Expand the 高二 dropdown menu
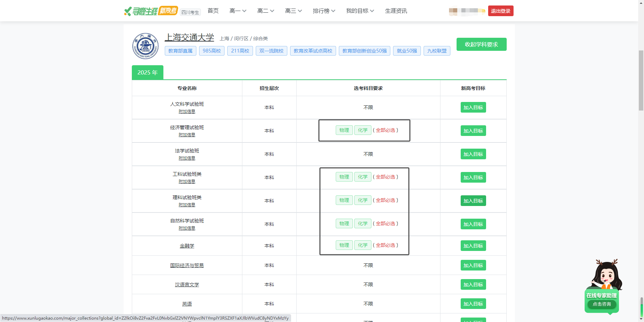This screenshot has height=322, width=644. [265, 11]
